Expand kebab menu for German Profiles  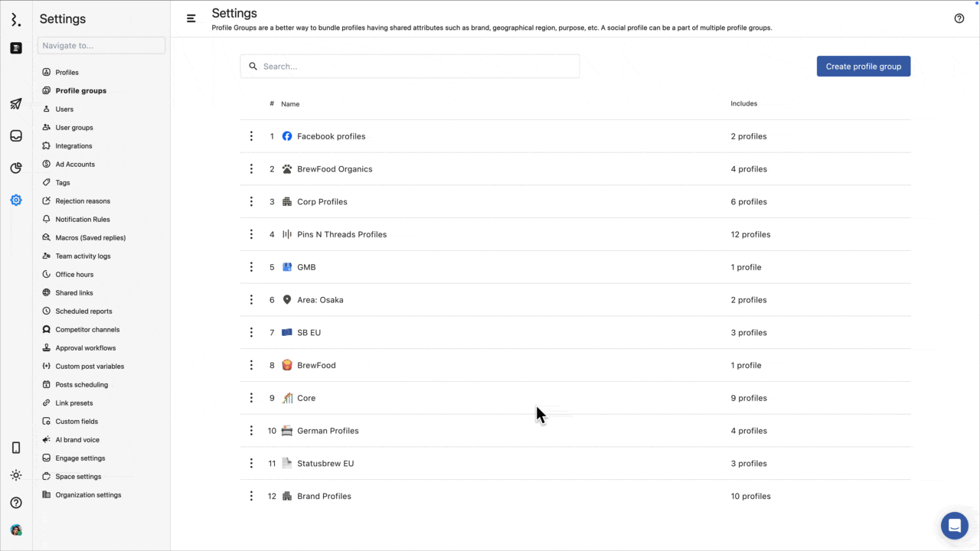point(251,431)
